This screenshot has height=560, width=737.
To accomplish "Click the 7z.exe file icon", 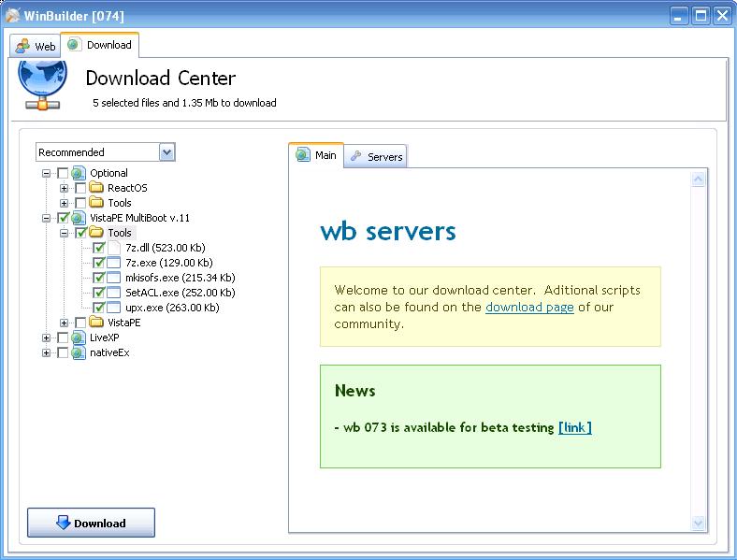I will [x=114, y=263].
